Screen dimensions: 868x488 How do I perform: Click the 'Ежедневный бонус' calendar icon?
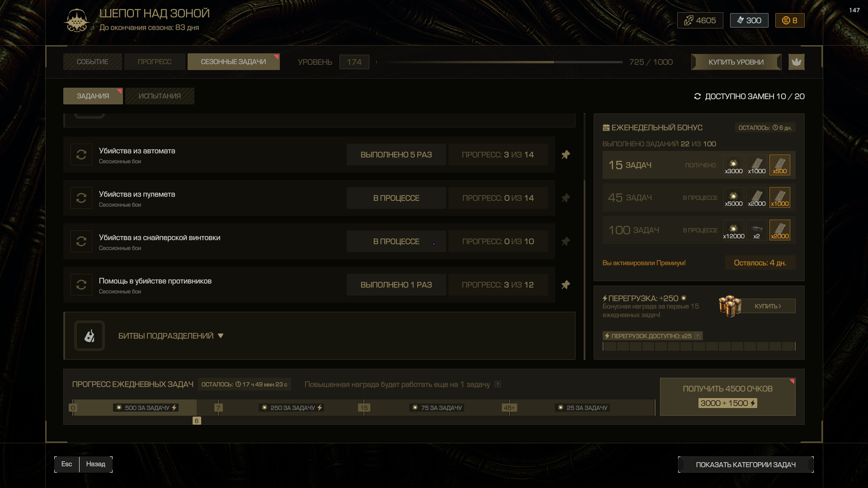(x=606, y=128)
